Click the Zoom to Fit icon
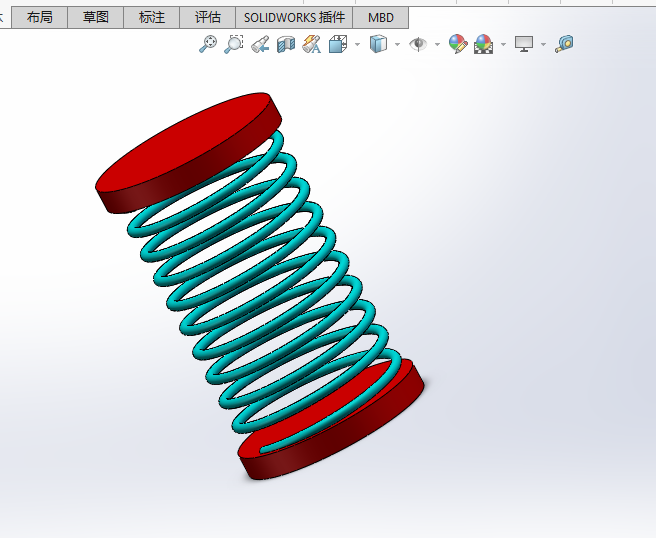 pyautogui.click(x=208, y=44)
